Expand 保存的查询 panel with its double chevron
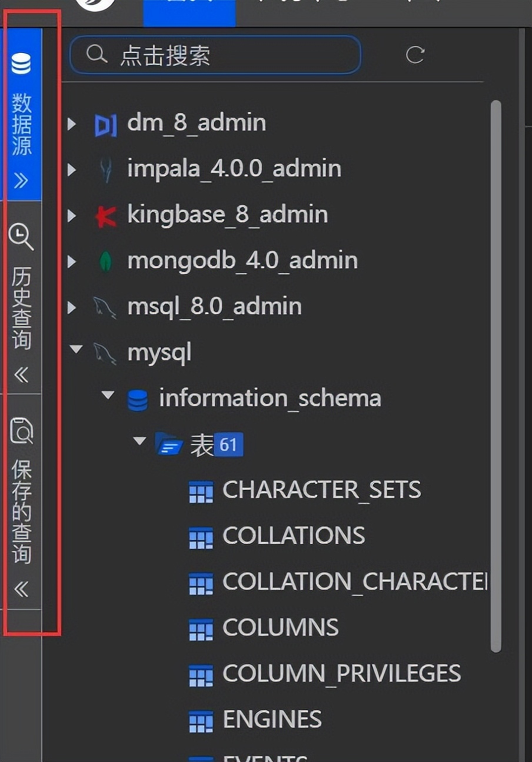 (21, 589)
